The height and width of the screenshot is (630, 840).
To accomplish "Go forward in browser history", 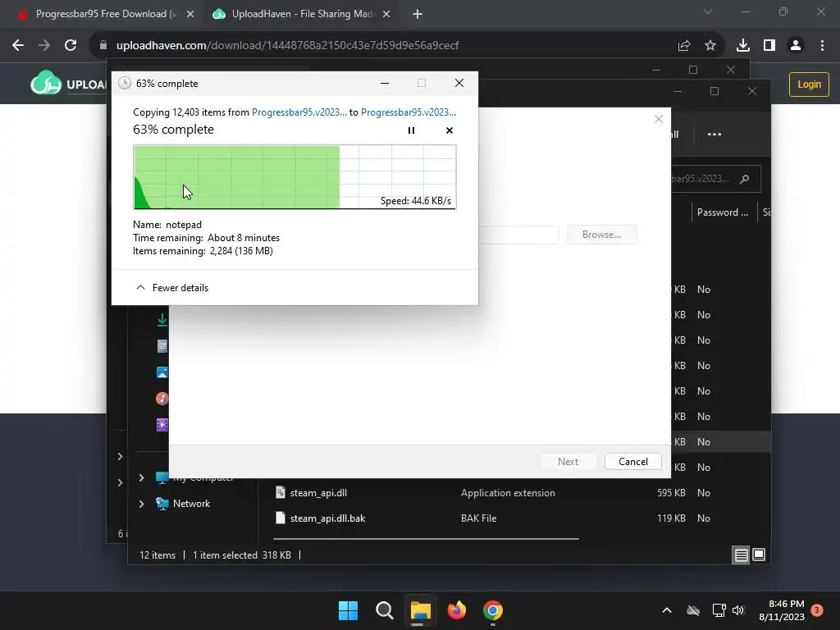I will tap(44, 45).
